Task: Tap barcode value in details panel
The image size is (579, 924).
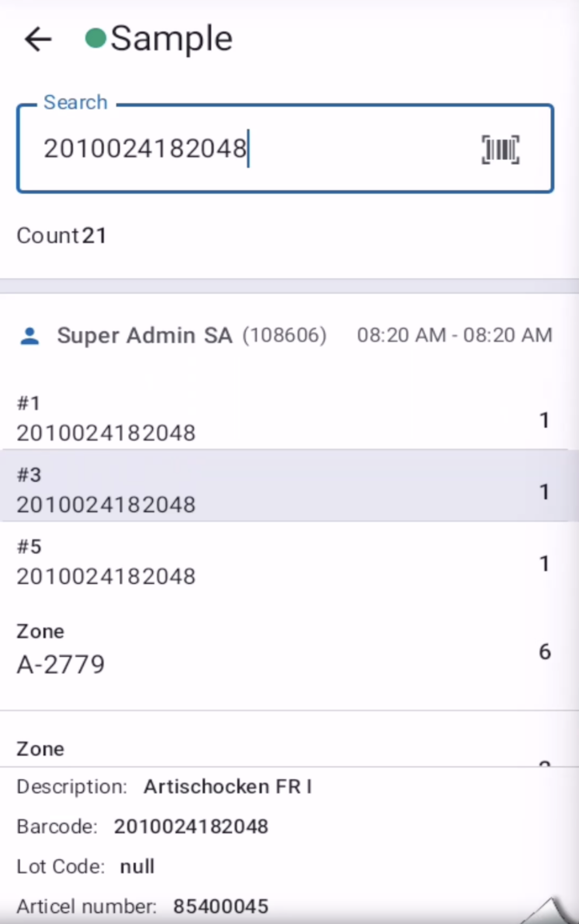Action: (191, 827)
